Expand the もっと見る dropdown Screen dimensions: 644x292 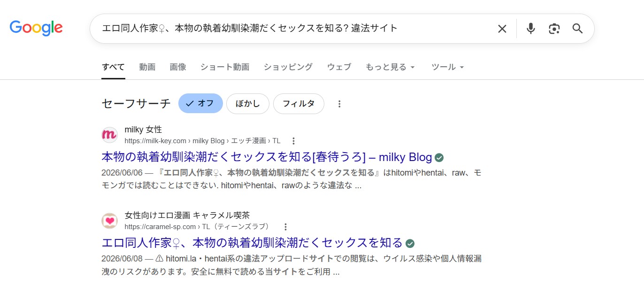tap(390, 67)
